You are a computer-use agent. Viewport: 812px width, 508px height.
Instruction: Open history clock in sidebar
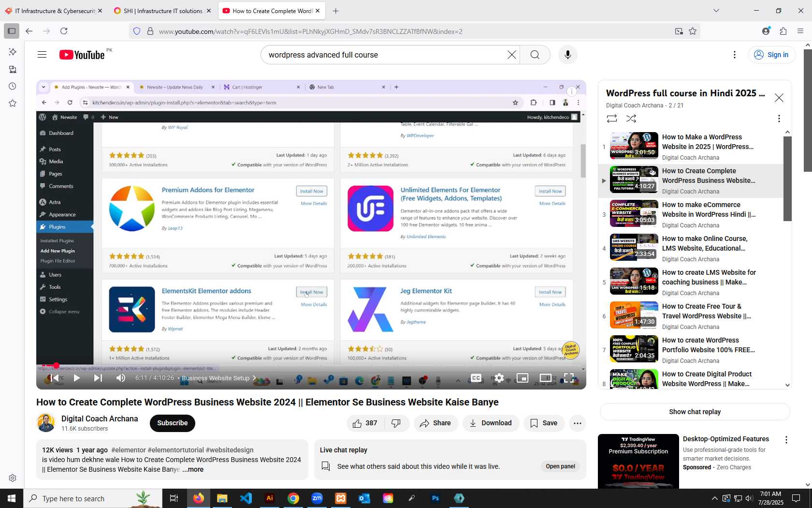tap(13, 86)
